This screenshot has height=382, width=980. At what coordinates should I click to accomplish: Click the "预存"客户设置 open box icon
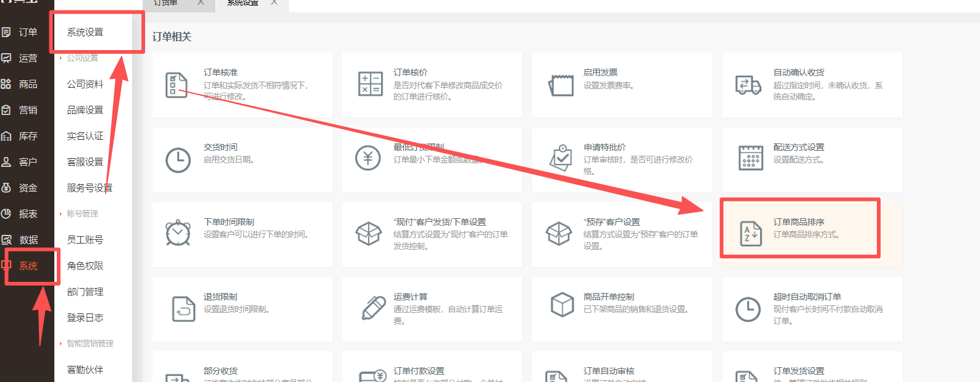559,234
